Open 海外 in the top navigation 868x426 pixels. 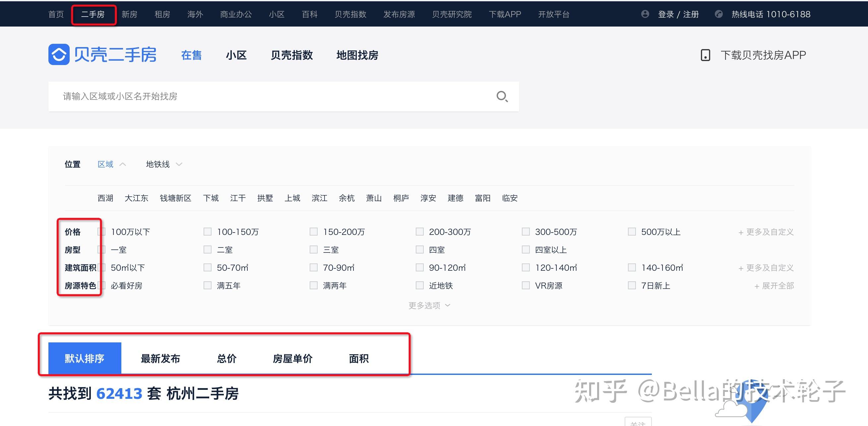coord(195,14)
